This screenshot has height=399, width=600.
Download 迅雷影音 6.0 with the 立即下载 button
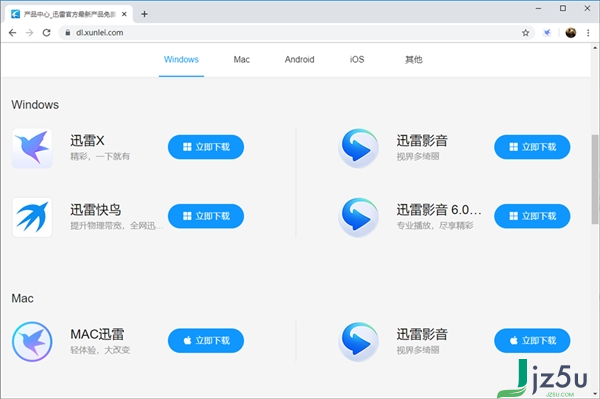[x=532, y=216]
